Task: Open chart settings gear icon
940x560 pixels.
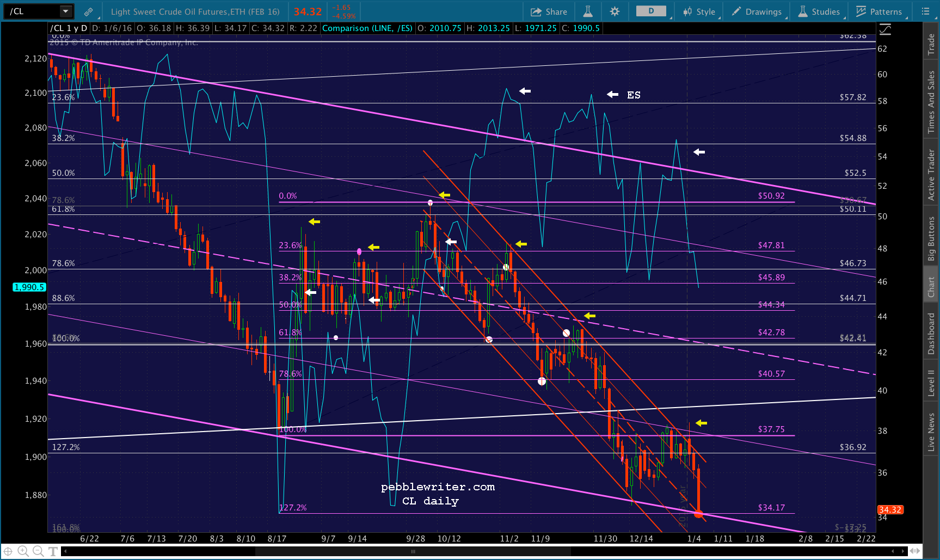Action: click(615, 11)
